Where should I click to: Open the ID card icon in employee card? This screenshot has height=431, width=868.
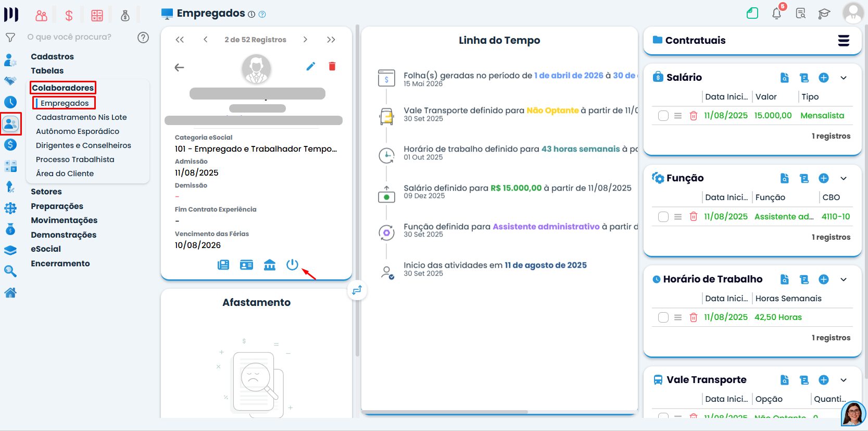[246, 265]
